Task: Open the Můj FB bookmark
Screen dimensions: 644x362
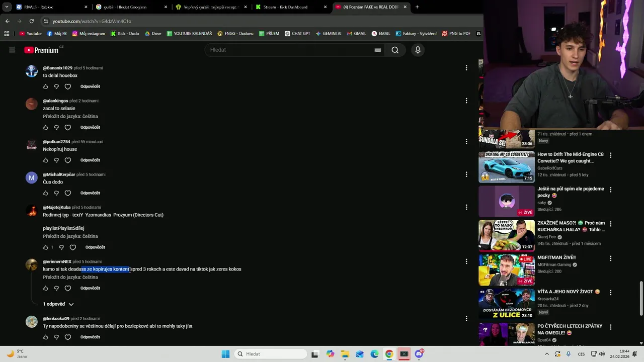Action: (57, 34)
